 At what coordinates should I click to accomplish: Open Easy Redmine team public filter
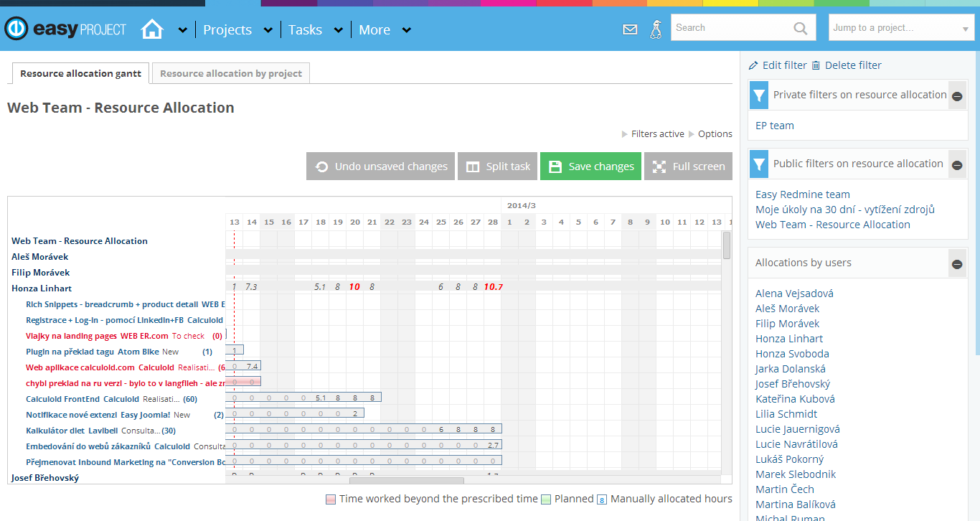(803, 194)
